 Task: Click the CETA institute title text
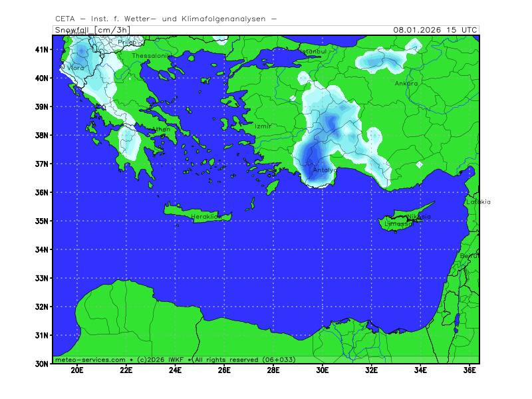[x=166, y=19]
